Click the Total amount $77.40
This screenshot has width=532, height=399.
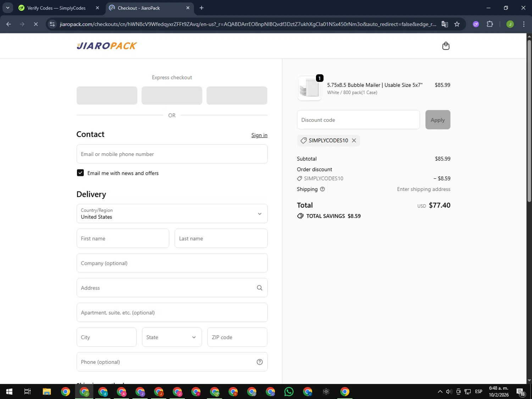click(439, 205)
